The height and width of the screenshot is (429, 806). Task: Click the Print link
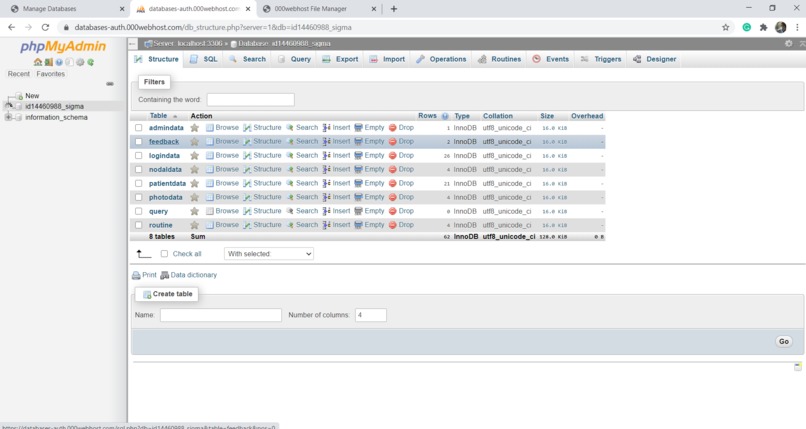[x=144, y=275]
